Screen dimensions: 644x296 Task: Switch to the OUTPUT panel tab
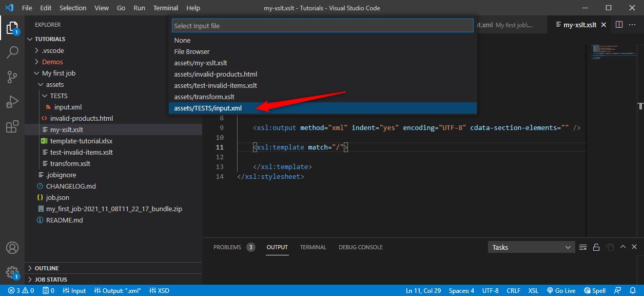[277, 247]
